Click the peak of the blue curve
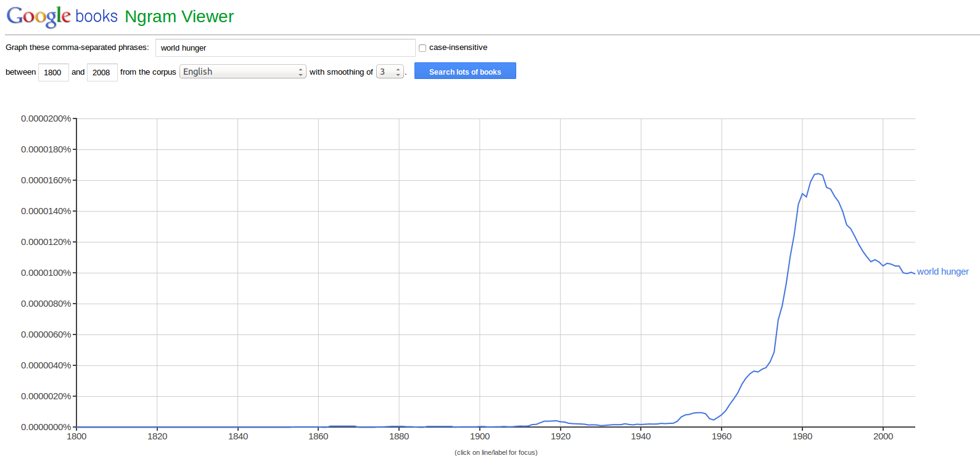 point(818,174)
